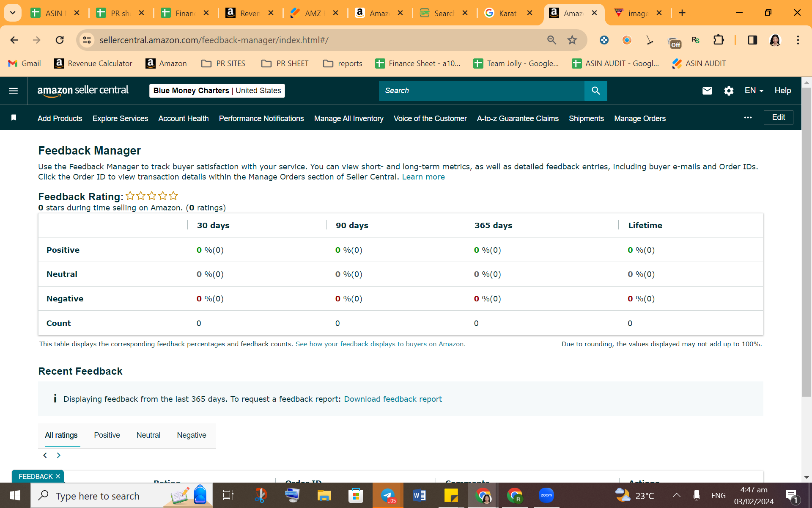The image size is (812, 508).
Task: Open Manage All Inventory menu item
Action: (349, 119)
